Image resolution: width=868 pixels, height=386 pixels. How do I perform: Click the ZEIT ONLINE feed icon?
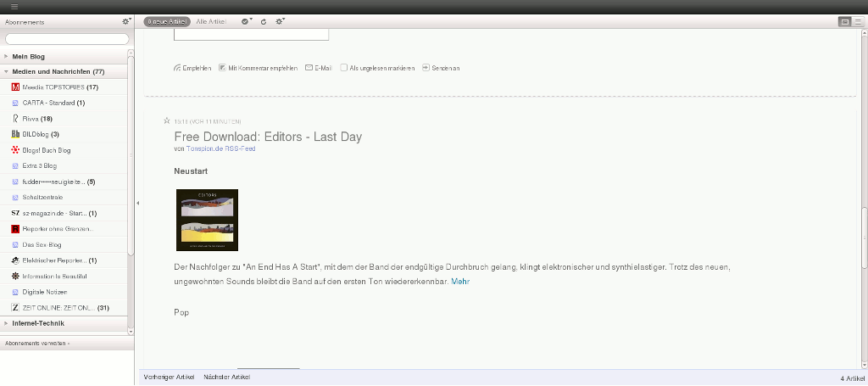tap(15, 308)
